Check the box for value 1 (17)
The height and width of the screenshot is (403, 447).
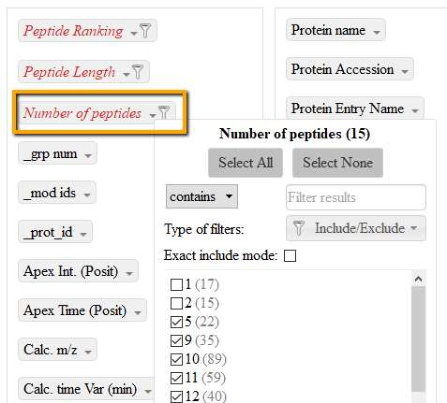[x=176, y=285]
